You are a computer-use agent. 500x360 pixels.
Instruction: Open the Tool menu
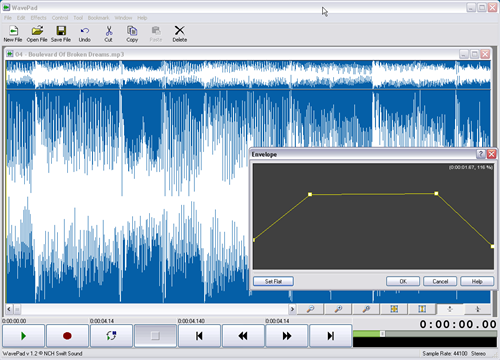click(78, 18)
